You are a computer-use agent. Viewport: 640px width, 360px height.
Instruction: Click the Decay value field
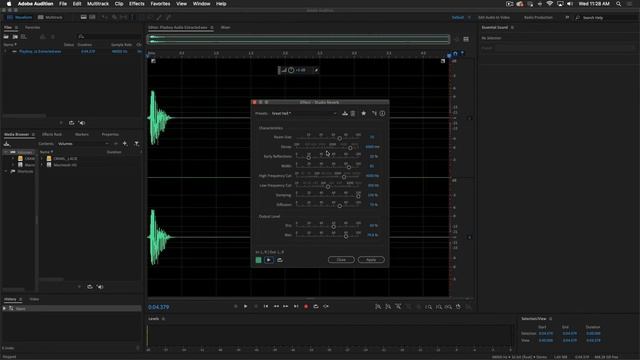[x=372, y=147]
